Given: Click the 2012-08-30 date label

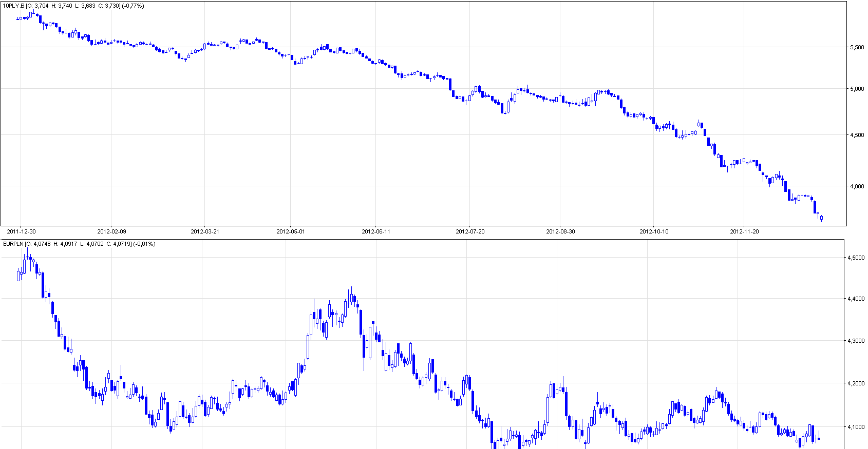Looking at the screenshot, I should tap(560, 231).
